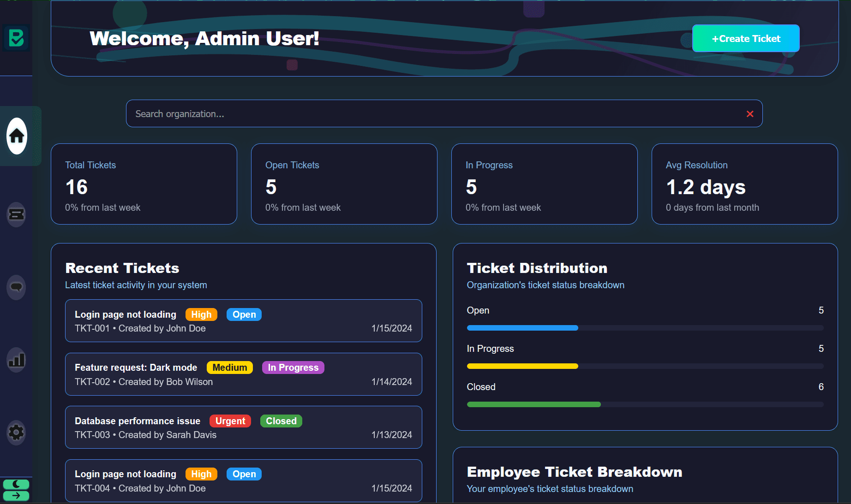Click the app logo in the sidebar
851x504 pixels.
tap(16, 38)
